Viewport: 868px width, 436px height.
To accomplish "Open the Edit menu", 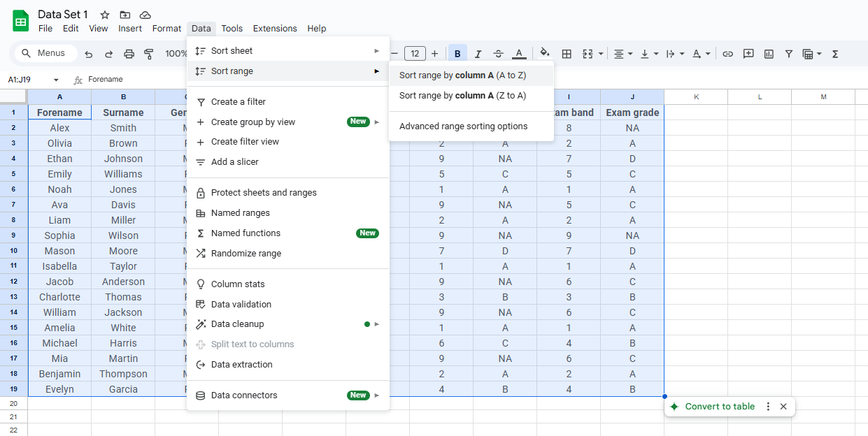I will [71, 29].
